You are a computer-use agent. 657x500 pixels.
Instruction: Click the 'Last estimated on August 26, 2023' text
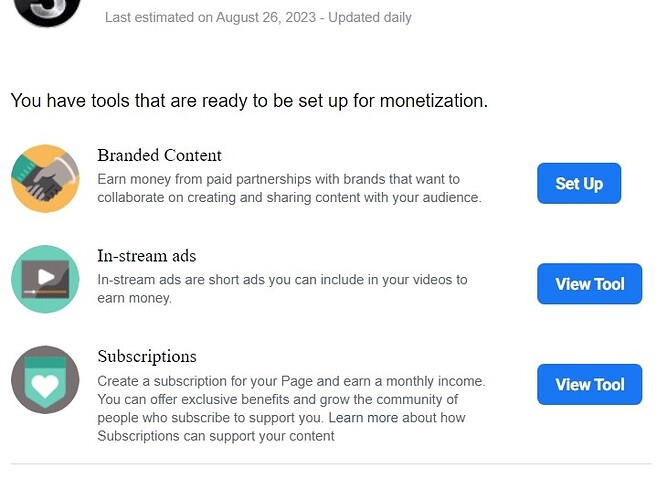coord(212,17)
